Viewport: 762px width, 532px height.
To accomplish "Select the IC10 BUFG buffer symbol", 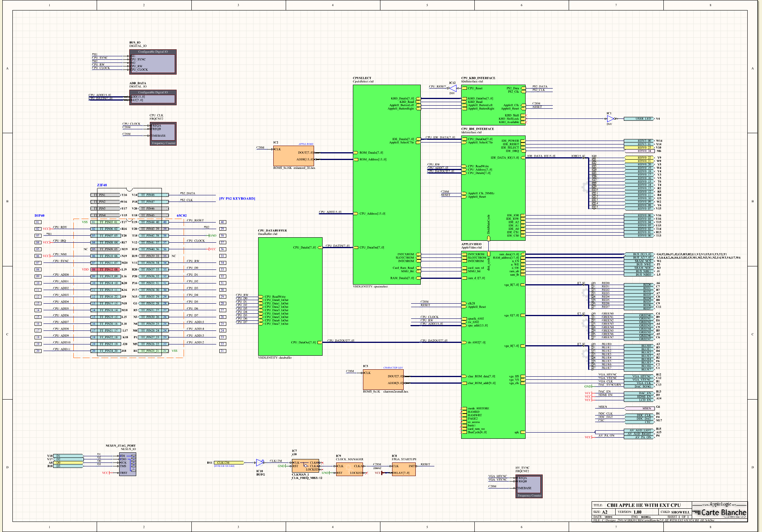I will 260,462.
